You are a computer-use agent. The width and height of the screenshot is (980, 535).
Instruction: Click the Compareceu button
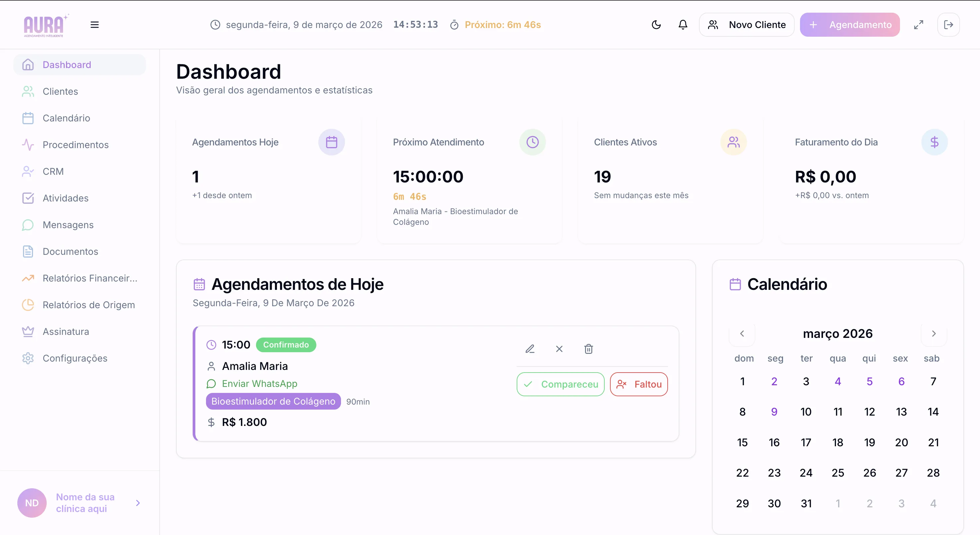coord(560,384)
